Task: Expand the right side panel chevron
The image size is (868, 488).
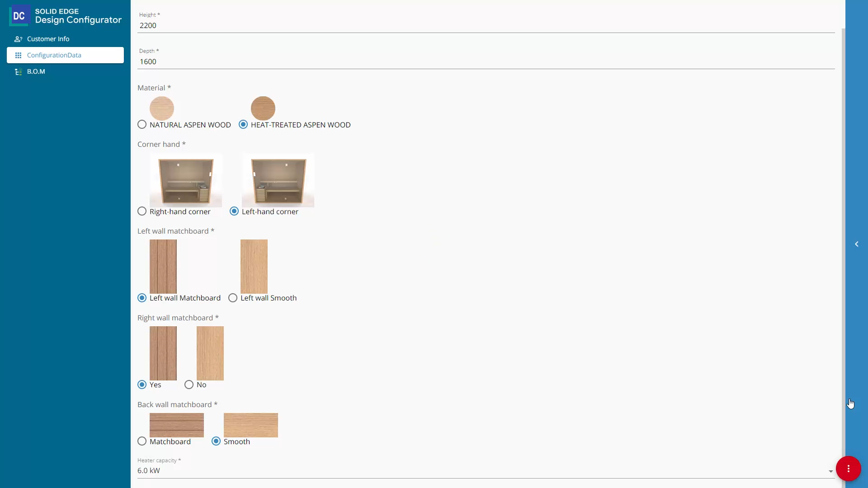Action: point(856,244)
